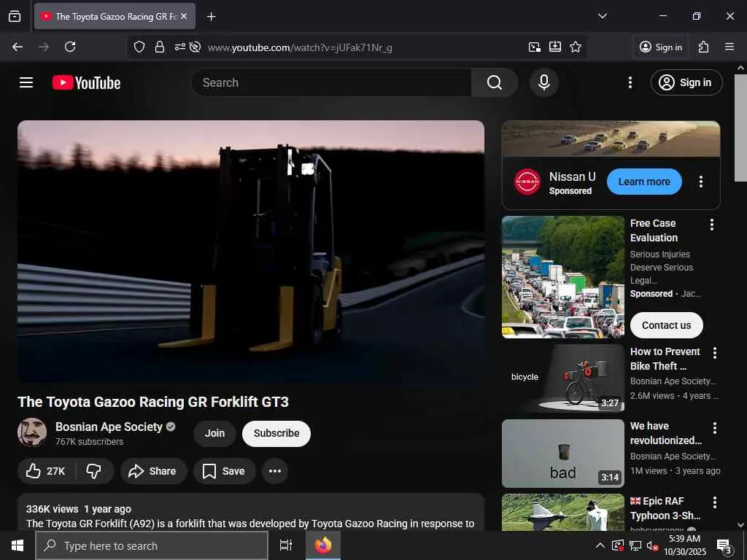Open a new browser tab
The image size is (747, 560).
[x=211, y=17]
